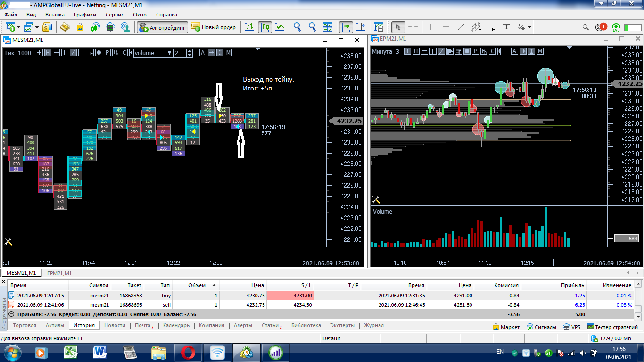644x362 pixels.
Task: Click the history panel vertical scrollbar
Action: click(x=639, y=299)
